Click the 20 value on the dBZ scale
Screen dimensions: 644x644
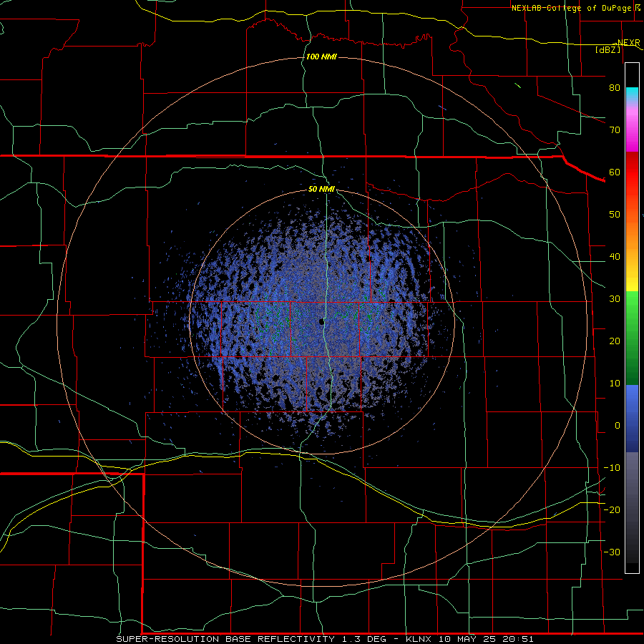(x=615, y=341)
